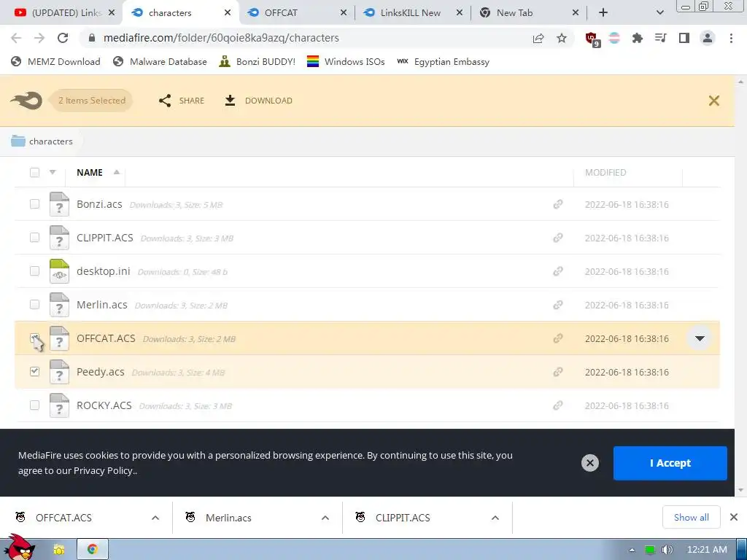
Task: Click the ROCKY.ACS file icon
Action: (59, 405)
